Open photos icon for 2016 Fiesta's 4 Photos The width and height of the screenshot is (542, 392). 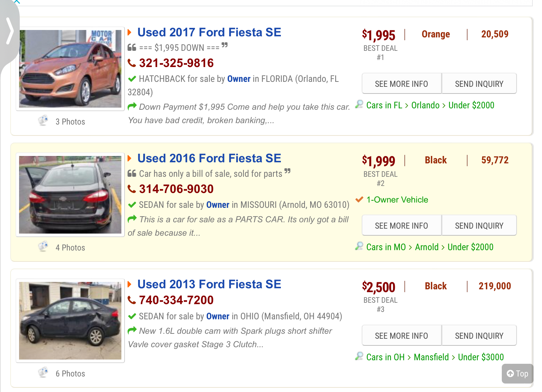click(x=43, y=247)
